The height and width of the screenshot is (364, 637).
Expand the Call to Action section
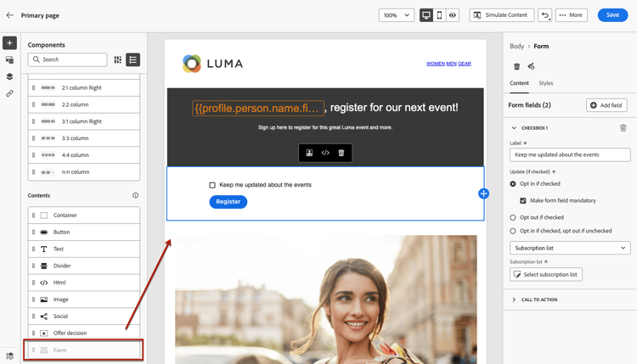pos(539,300)
